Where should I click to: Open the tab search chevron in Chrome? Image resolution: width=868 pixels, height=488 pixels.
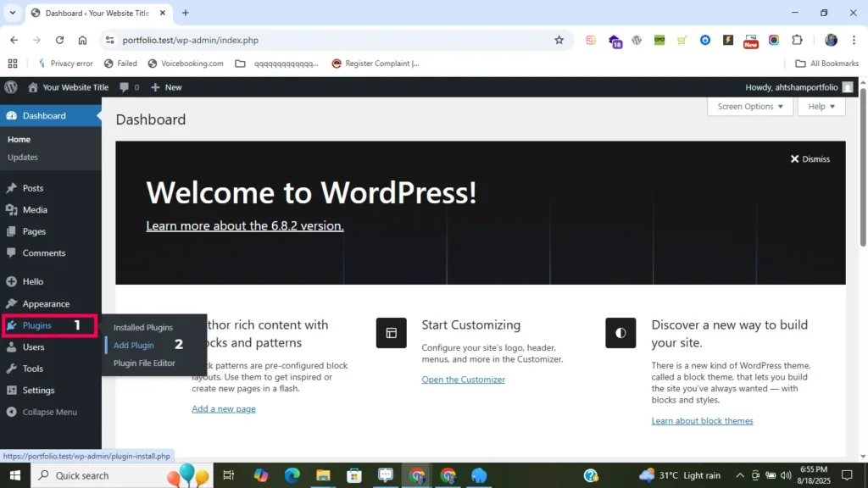13,13
